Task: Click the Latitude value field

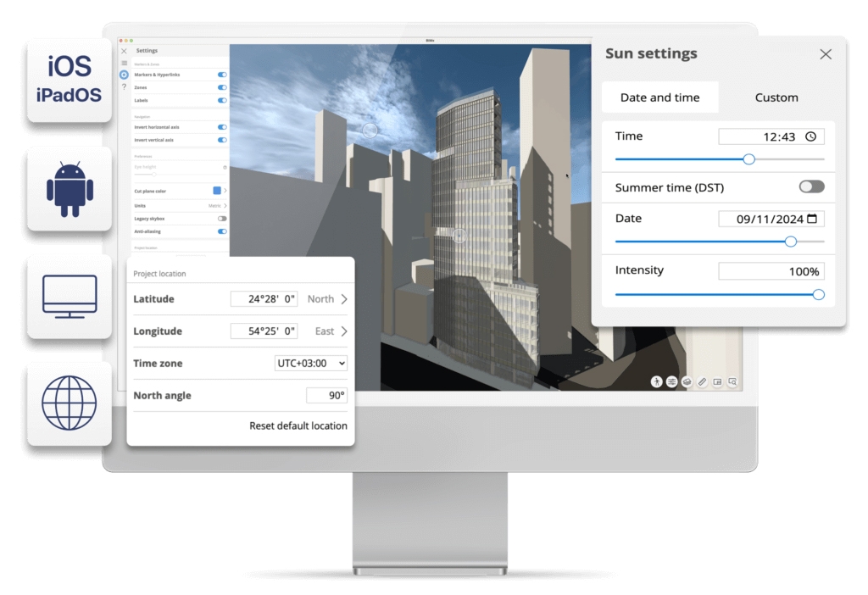Action: pos(264,299)
